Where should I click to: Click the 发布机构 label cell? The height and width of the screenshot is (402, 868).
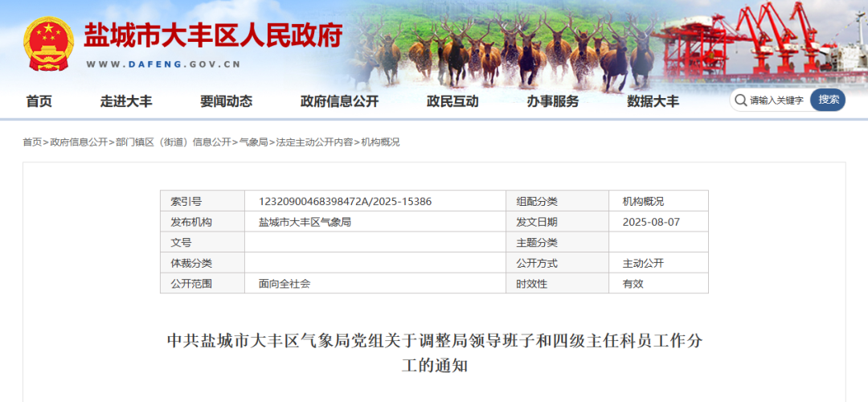(x=203, y=221)
